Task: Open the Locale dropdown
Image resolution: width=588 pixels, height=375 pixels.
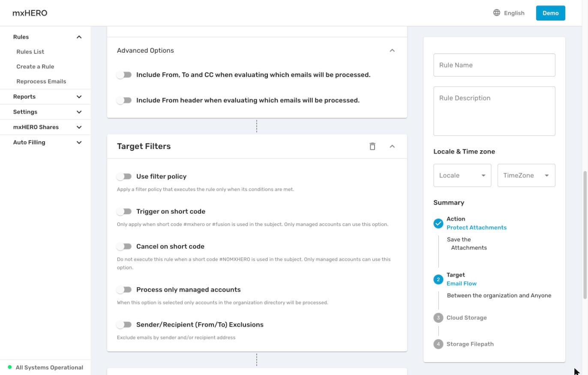Action: tap(462, 176)
